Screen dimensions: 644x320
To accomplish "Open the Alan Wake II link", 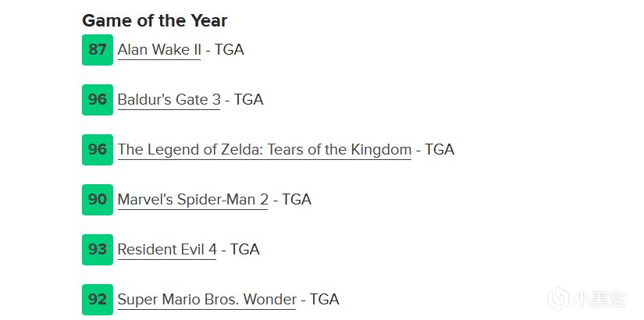I will [158, 50].
